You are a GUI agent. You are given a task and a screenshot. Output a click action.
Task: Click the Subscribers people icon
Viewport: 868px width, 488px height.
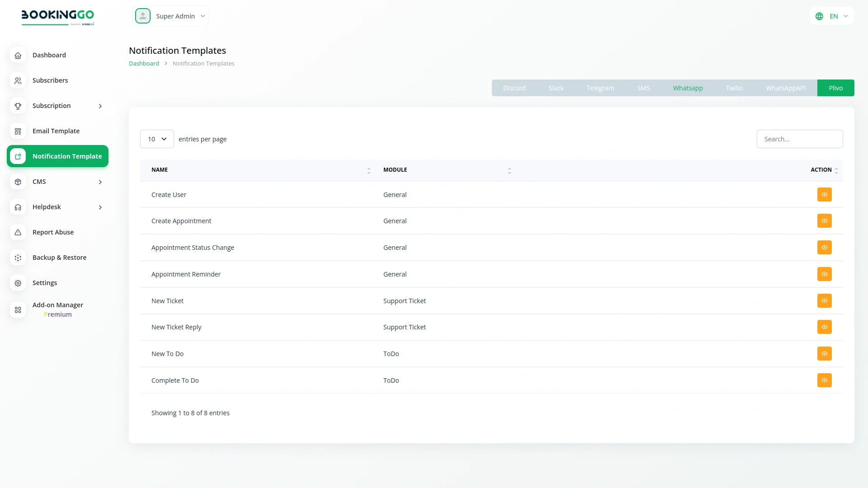(x=18, y=80)
